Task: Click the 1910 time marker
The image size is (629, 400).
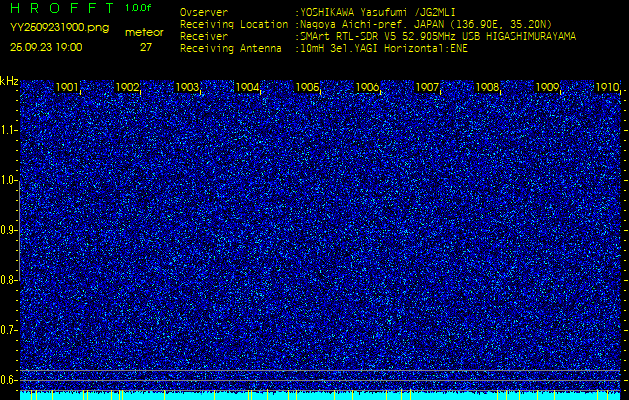Action: (607, 87)
